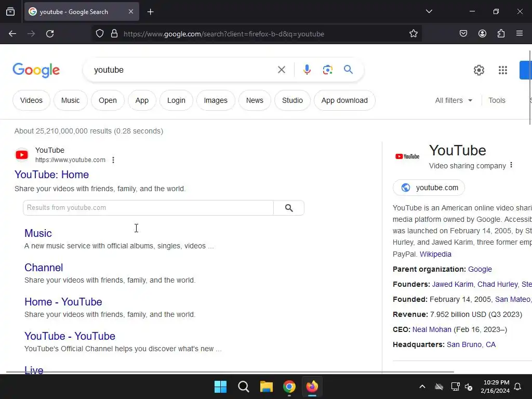Screen dimensions: 532x399
Task: Open the Wikipedia link
Action: click(x=435, y=254)
